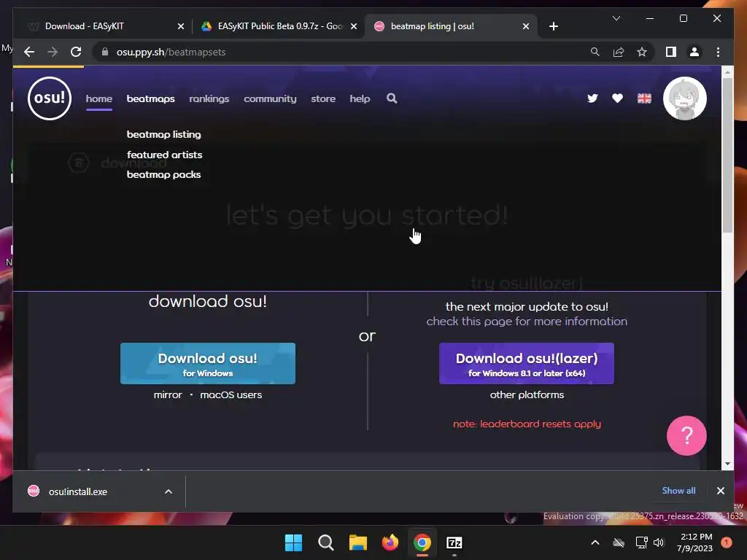Click the share page icon
Image resolution: width=747 pixels, height=560 pixels.
pos(619,52)
